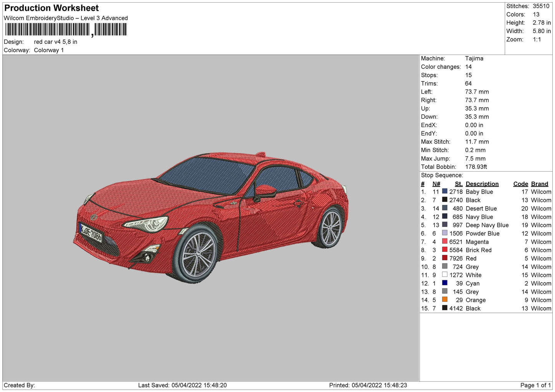
Task: Click the Trims value 64
Action: click(469, 84)
